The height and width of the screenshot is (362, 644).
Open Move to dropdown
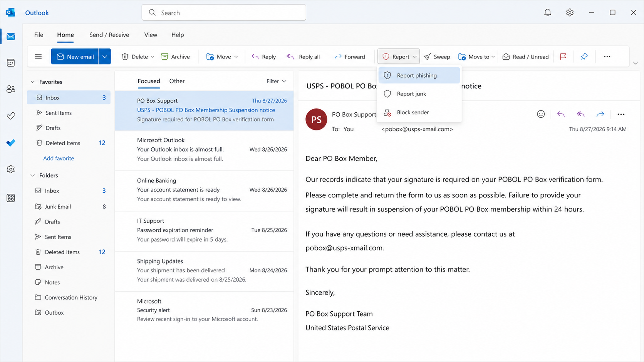[477, 57]
